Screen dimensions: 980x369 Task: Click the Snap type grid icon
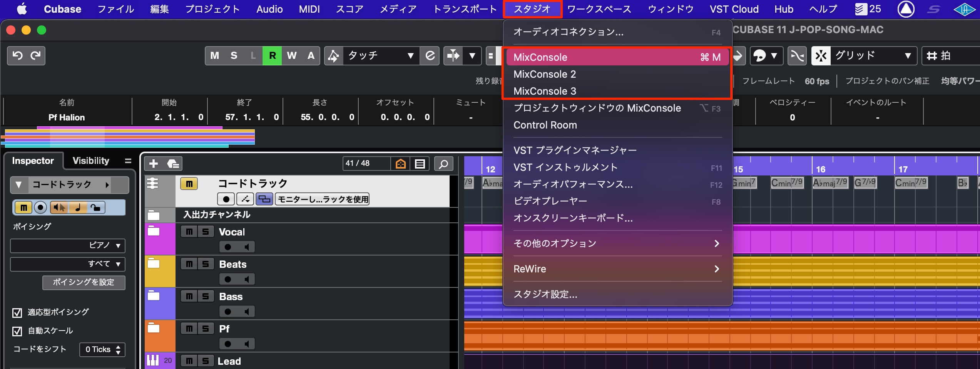[821, 56]
